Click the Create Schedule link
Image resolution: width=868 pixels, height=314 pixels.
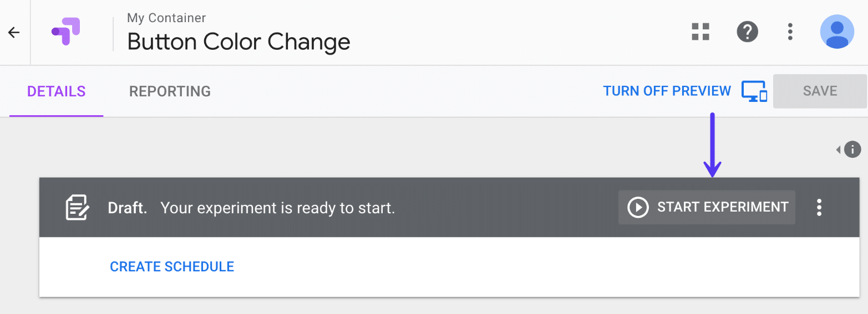pos(172,267)
